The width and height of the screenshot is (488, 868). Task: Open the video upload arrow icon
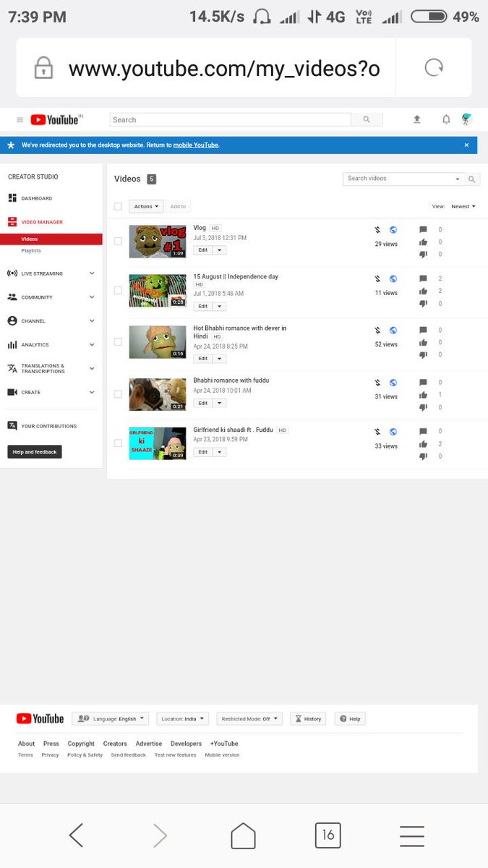coord(417,119)
